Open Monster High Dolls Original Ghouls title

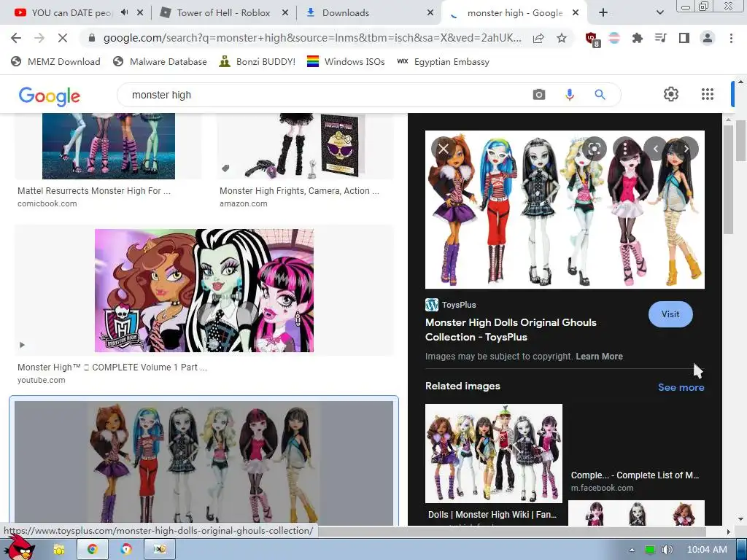tap(511, 330)
